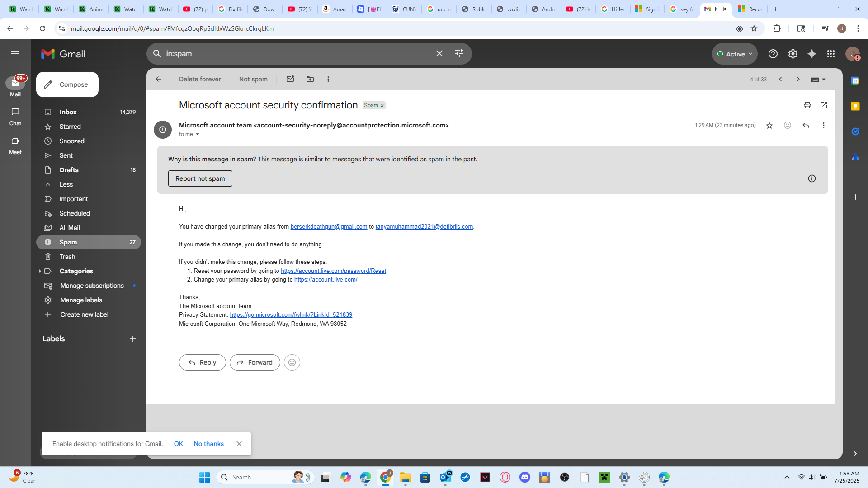Show search options filter icon
Viewport: 868px width, 488px height.
click(x=459, y=53)
